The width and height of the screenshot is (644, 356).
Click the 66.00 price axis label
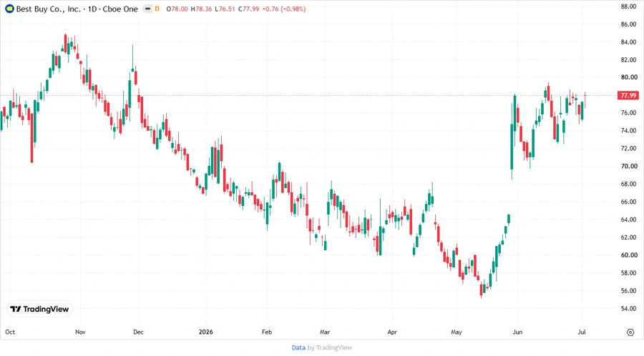(x=629, y=202)
